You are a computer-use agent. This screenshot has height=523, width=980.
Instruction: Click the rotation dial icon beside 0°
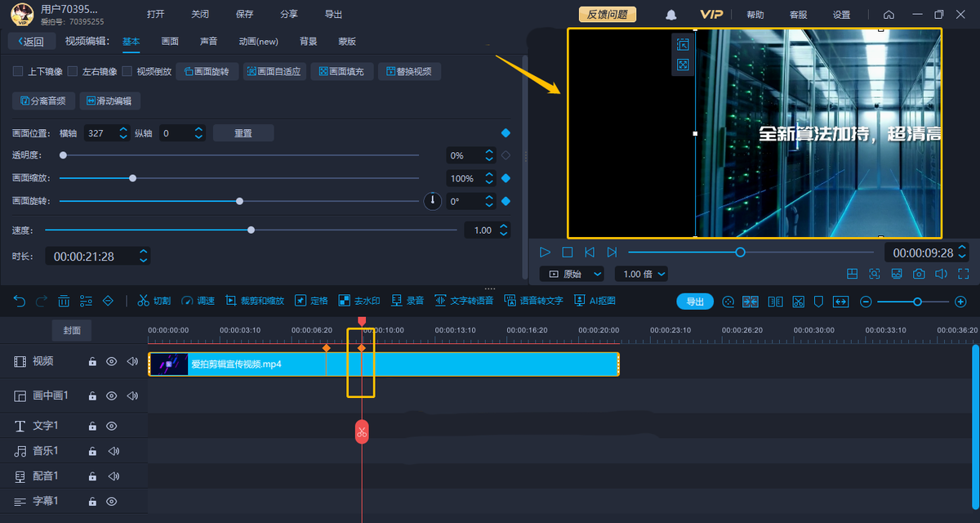pos(432,201)
